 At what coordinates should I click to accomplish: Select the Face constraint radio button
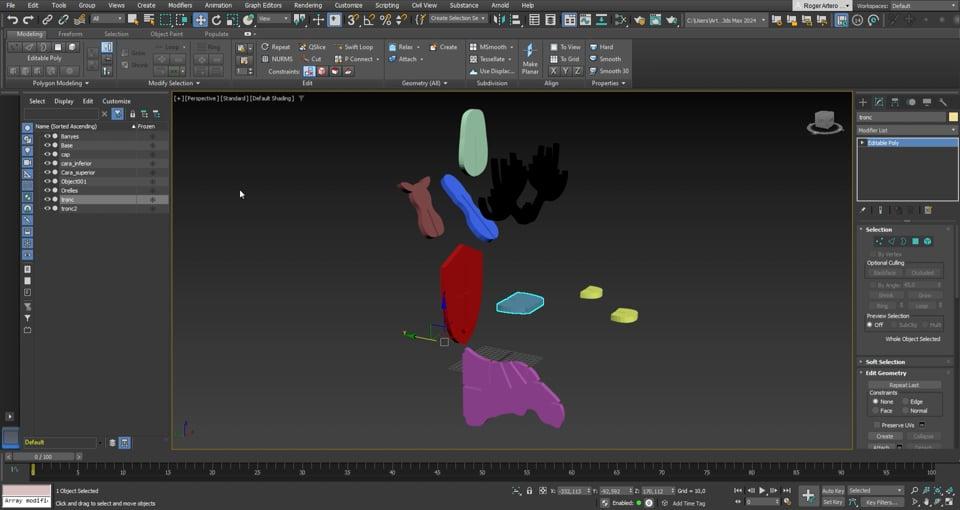[x=875, y=411]
